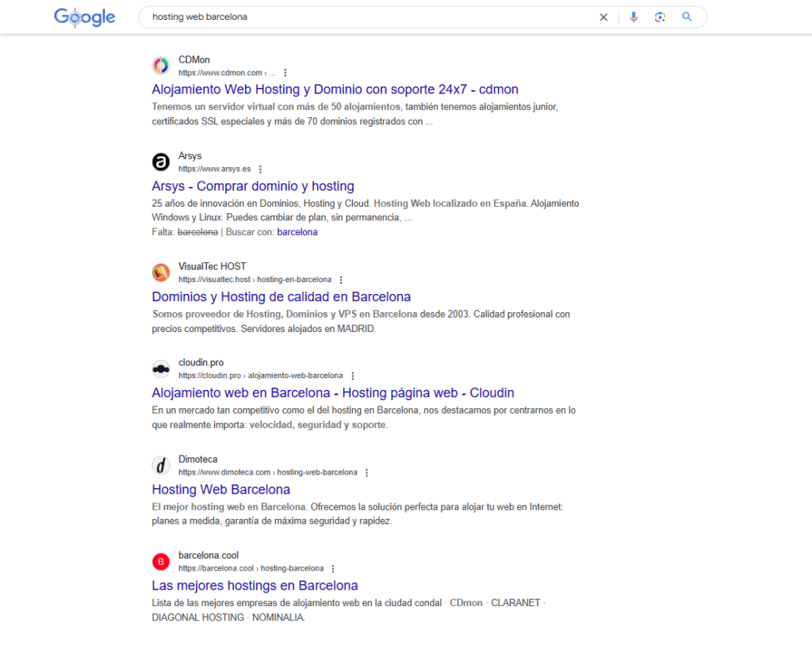Open three-dot menu for Arsys result

pos(260,169)
